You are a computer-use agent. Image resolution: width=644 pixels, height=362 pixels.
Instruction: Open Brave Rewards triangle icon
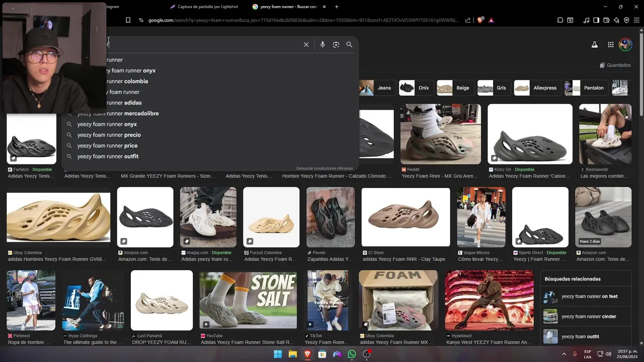click(491, 20)
